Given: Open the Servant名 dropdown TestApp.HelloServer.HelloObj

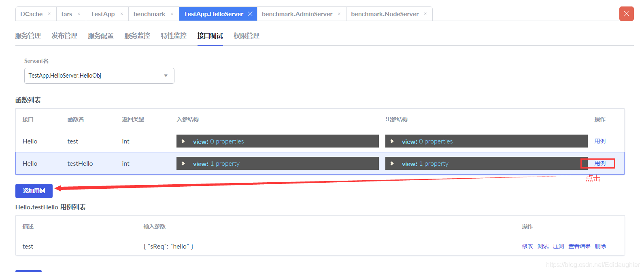Looking at the screenshot, I should (x=99, y=76).
